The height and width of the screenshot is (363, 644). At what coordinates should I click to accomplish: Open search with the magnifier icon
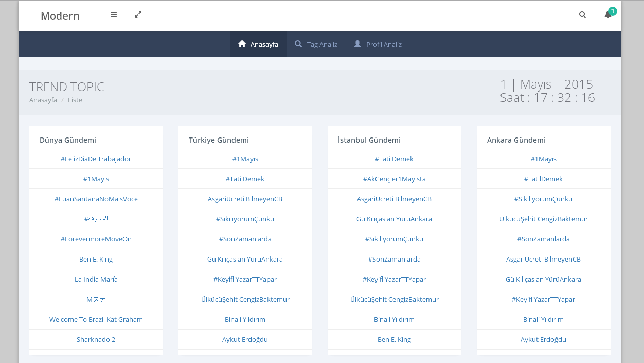coord(582,15)
